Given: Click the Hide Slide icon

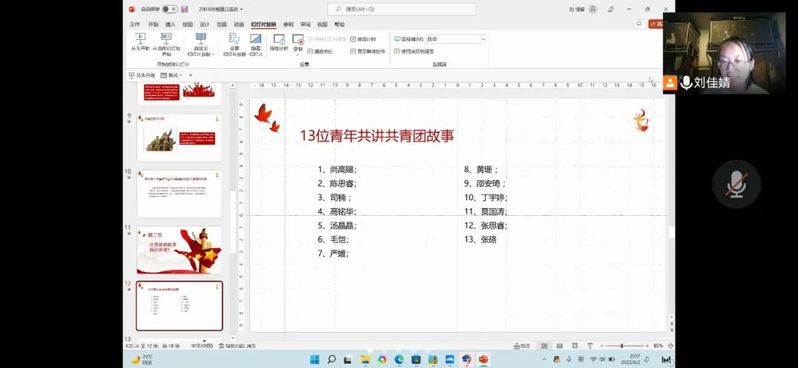Looking at the screenshot, I should (255, 44).
